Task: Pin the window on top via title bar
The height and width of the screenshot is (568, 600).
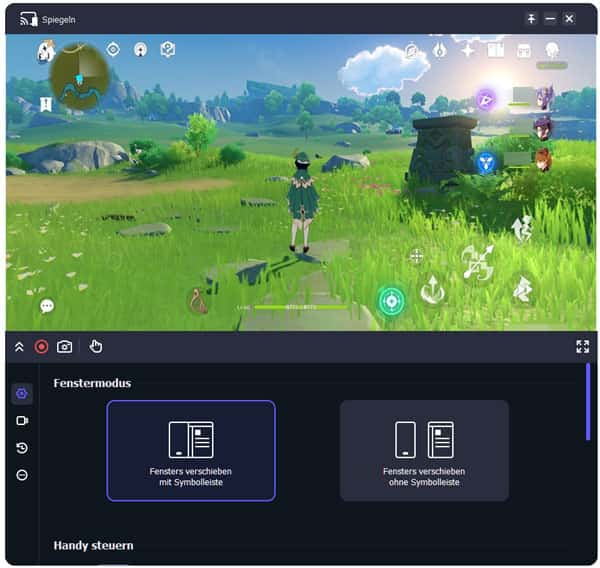Action: pyautogui.click(x=532, y=19)
